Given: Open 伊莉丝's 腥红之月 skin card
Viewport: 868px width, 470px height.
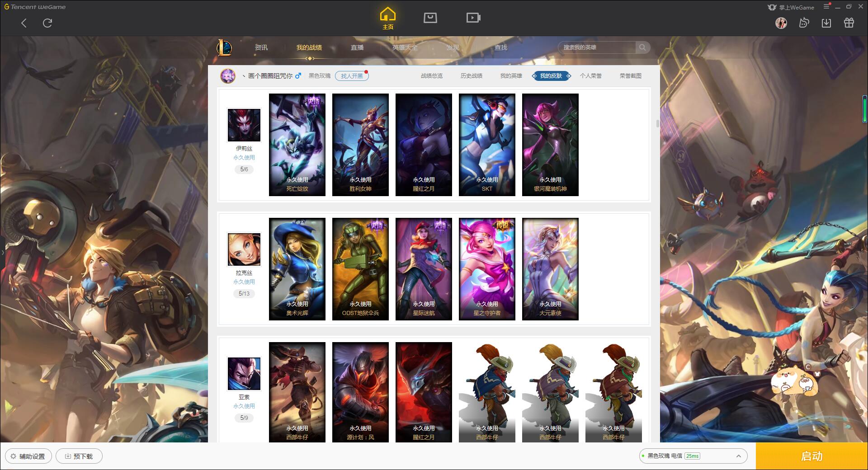Looking at the screenshot, I should pyautogui.click(x=424, y=145).
